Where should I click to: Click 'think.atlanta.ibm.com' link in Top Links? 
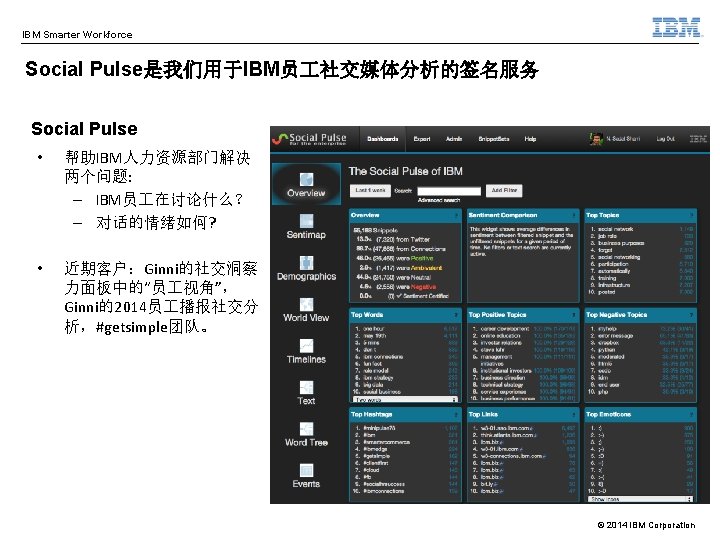pyautogui.click(x=506, y=435)
